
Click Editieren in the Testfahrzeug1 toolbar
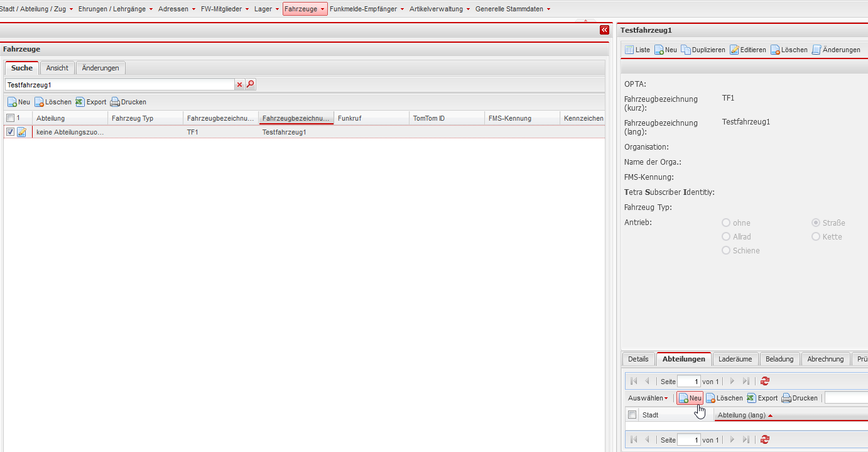click(x=747, y=50)
